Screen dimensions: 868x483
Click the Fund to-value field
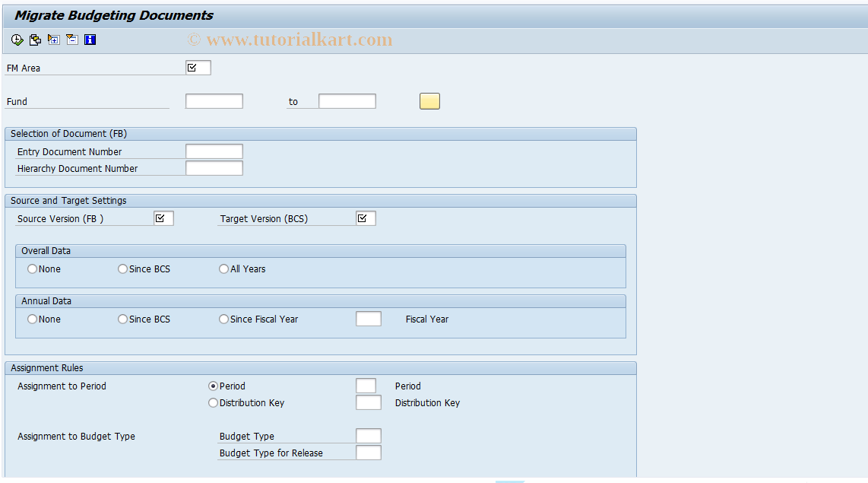[x=347, y=101]
